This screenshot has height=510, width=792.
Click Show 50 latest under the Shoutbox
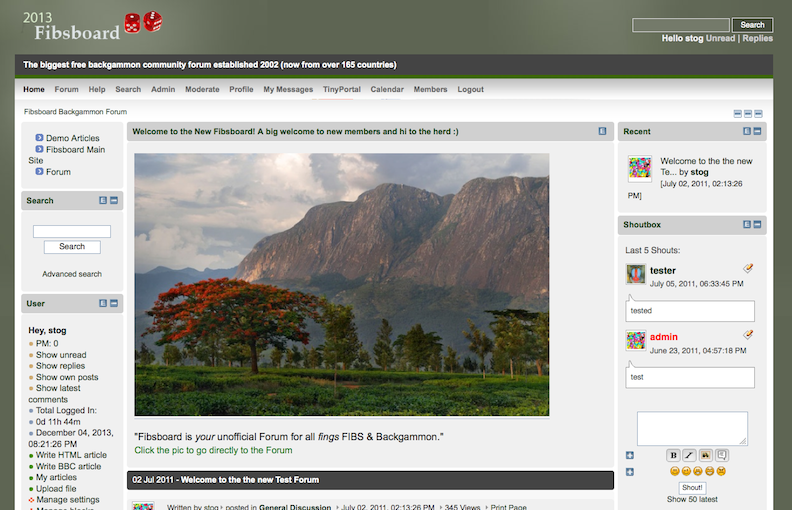(x=692, y=499)
